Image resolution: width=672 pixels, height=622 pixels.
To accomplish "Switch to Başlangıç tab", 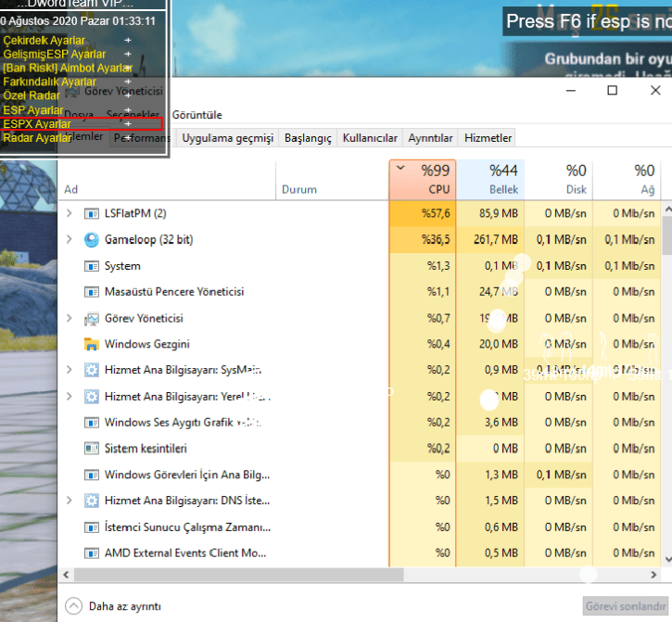I will [308, 138].
